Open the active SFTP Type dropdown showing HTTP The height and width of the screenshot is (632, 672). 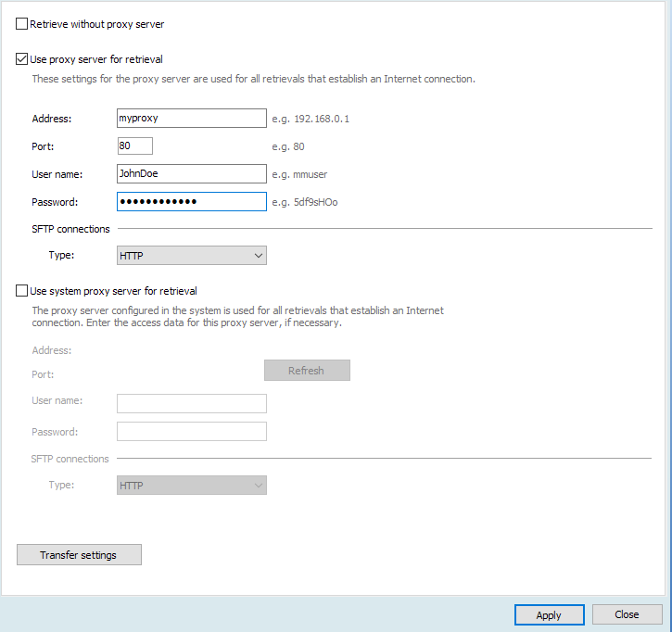tap(192, 256)
